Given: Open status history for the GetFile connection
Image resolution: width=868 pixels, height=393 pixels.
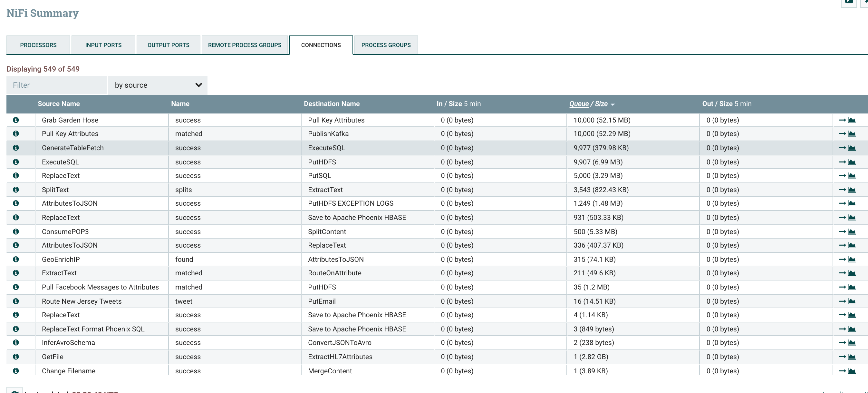Looking at the screenshot, I should click(x=852, y=357).
